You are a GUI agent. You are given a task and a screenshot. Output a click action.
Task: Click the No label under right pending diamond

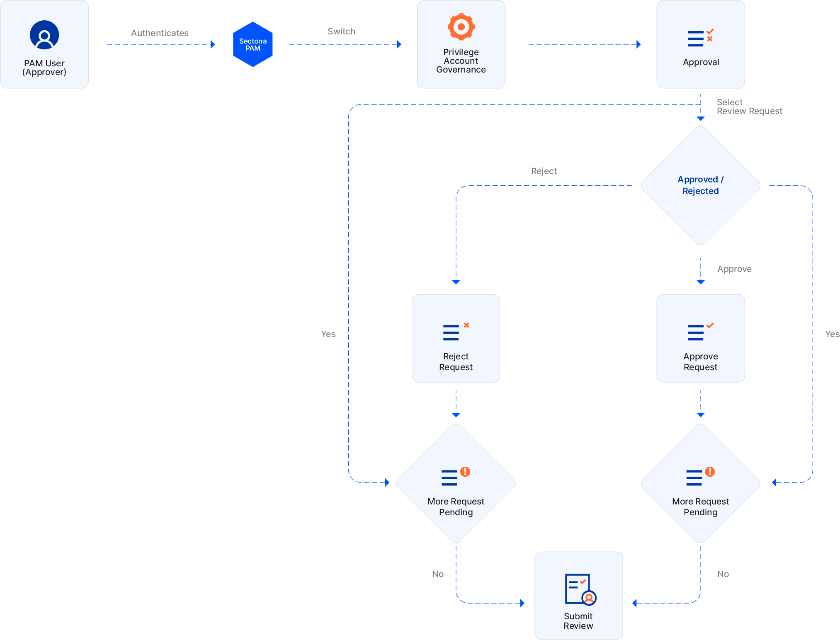[x=723, y=574]
